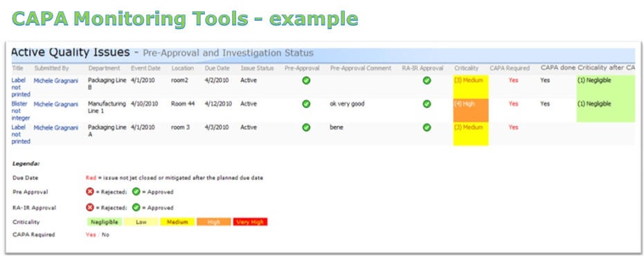Click Pre-Approval green check in Packaging Line B row
The width and height of the screenshot is (644, 256).
306,80
